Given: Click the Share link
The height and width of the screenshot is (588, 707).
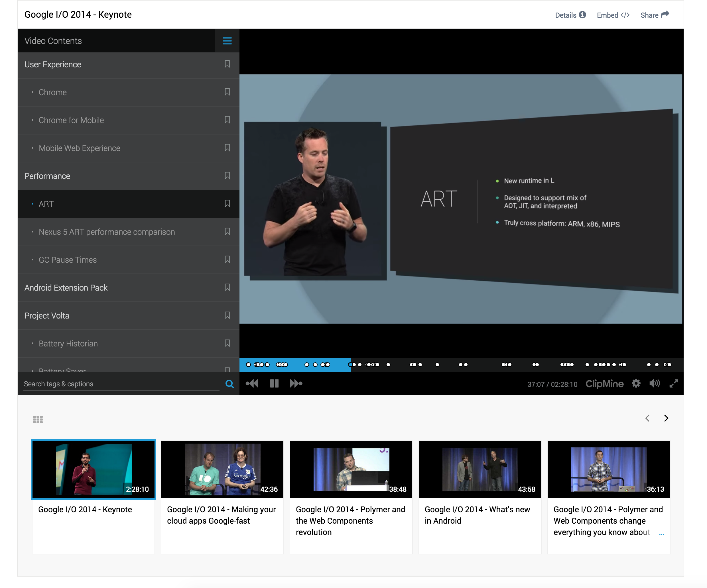Looking at the screenshot, I should pos(655,15).
